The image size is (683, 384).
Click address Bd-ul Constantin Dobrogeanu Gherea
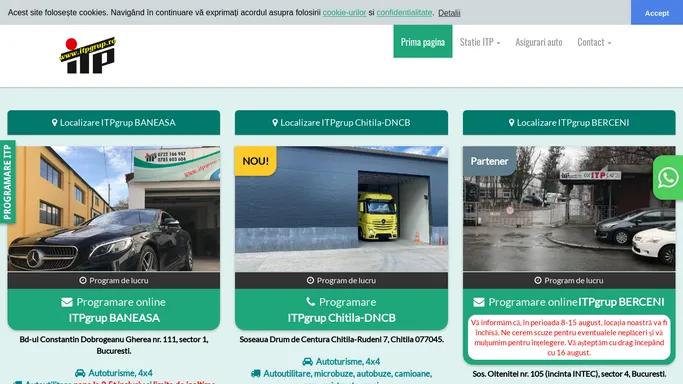click(x=114, y=345)
